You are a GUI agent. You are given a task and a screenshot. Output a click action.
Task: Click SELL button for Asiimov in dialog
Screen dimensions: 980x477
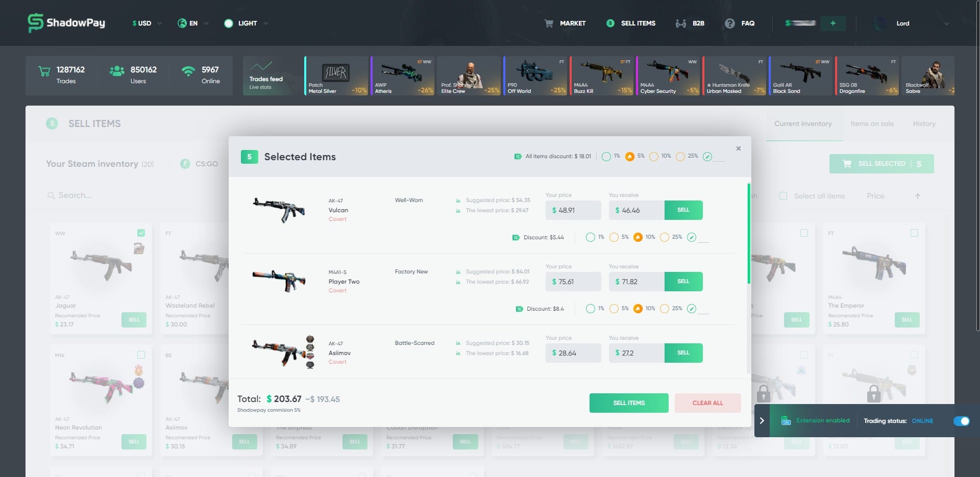point(683,353)
